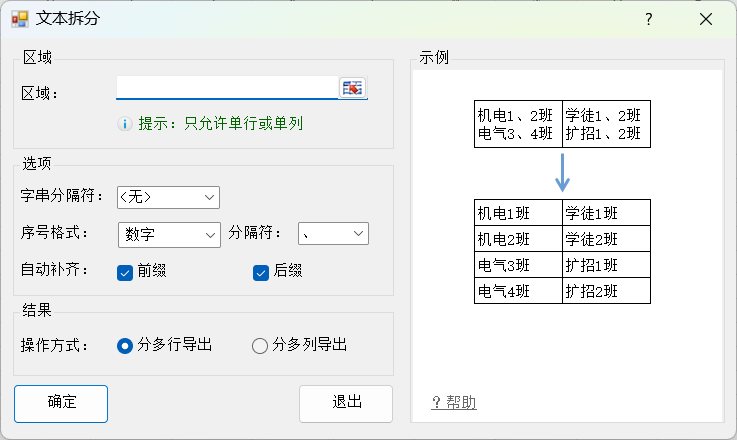Click the 退出 button

coord(346,404)
